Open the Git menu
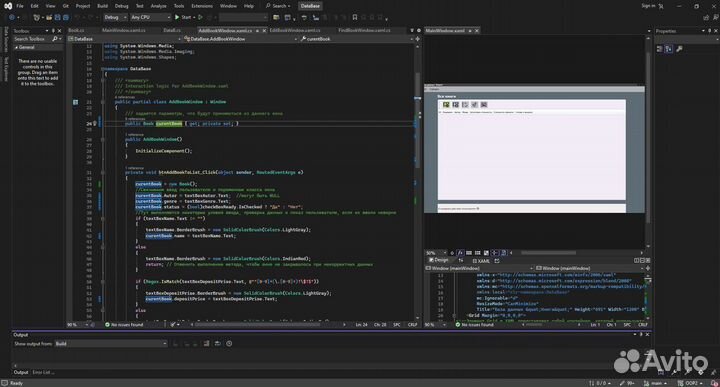The image size is (720, 387). [x=66, y=6]
